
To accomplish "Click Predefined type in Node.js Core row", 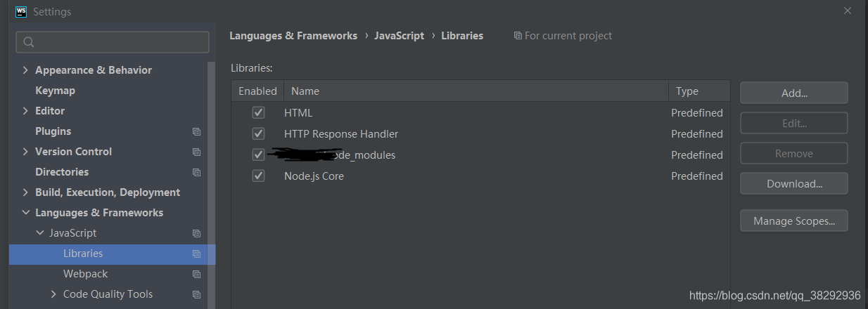I will coord(696,176).
